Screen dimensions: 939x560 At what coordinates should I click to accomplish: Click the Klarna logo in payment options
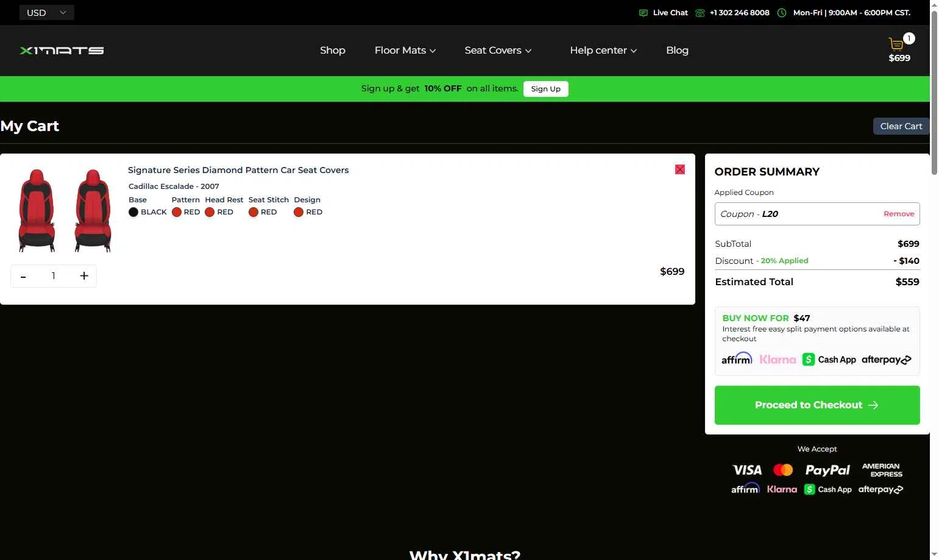pyautogui.click(x=778, y=360)
